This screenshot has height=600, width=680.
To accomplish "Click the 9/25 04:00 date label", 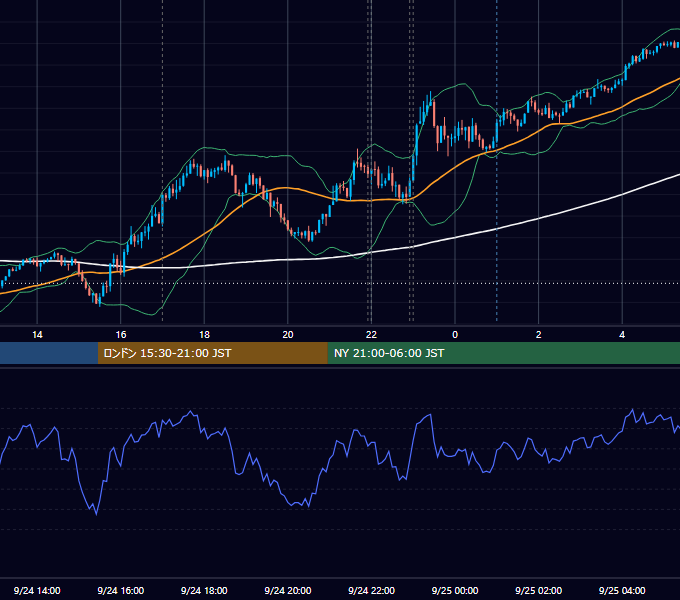I will click(x=622, y=590).
